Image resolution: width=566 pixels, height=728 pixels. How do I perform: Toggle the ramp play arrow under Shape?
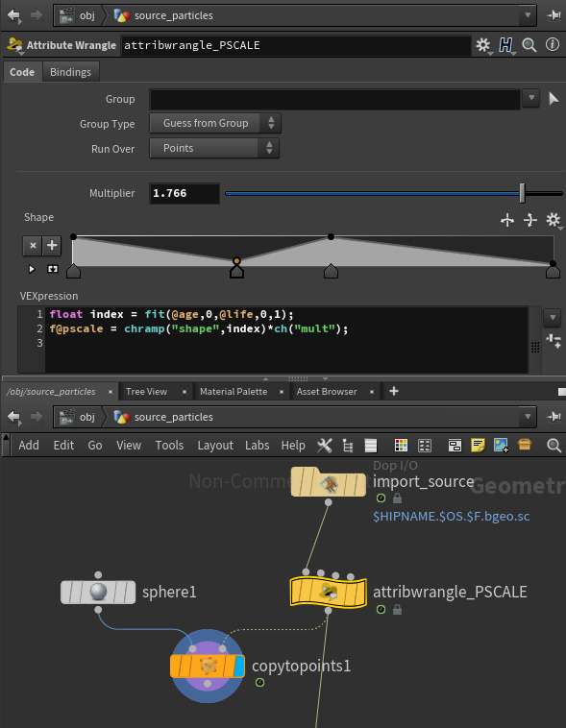tap(32, 269)
